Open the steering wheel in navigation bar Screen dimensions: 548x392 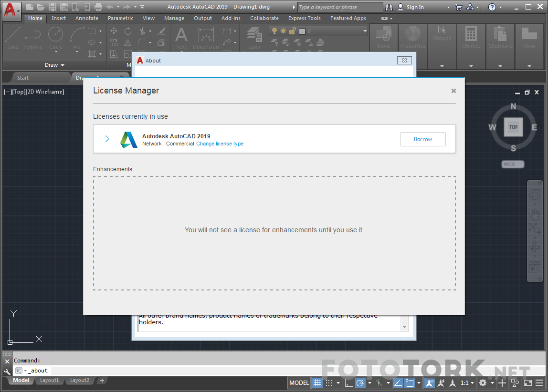[535, 195]
